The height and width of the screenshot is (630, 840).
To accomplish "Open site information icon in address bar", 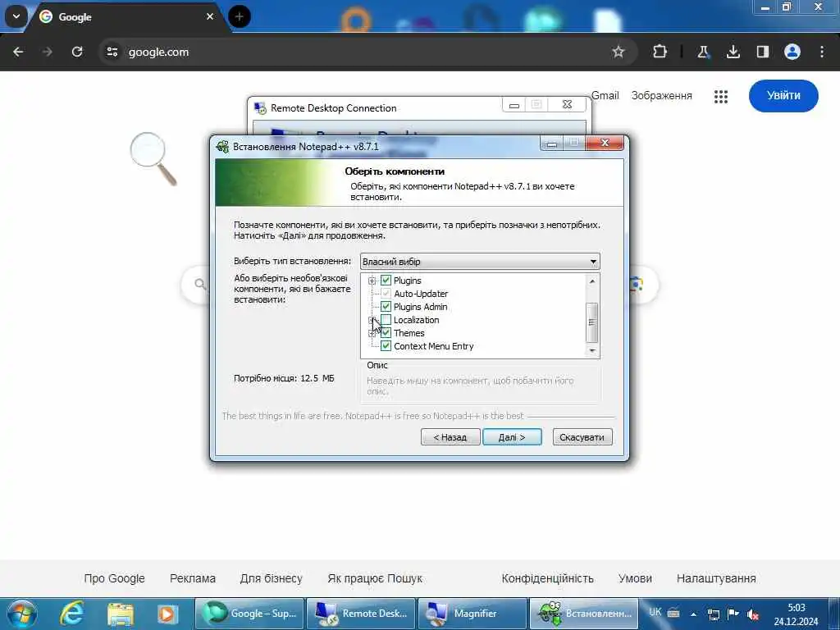I will [112, 52].
